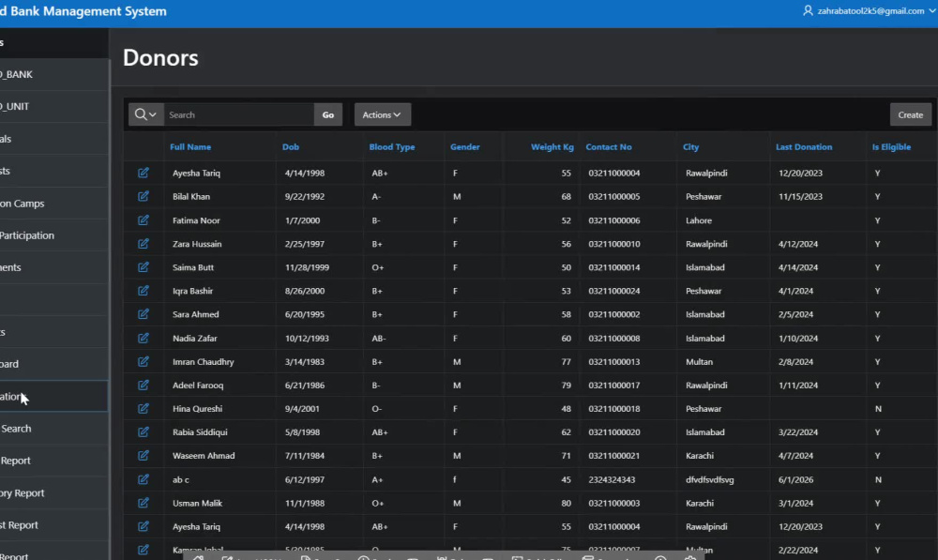Click the name cell Bilal Khan

click(x=191, y=196)
